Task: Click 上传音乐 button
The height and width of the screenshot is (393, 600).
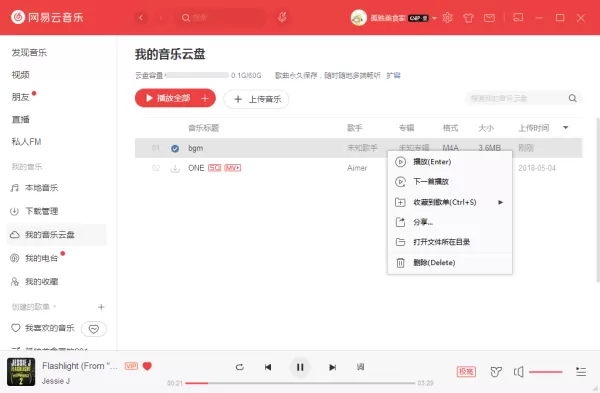Action: point(256,99)
